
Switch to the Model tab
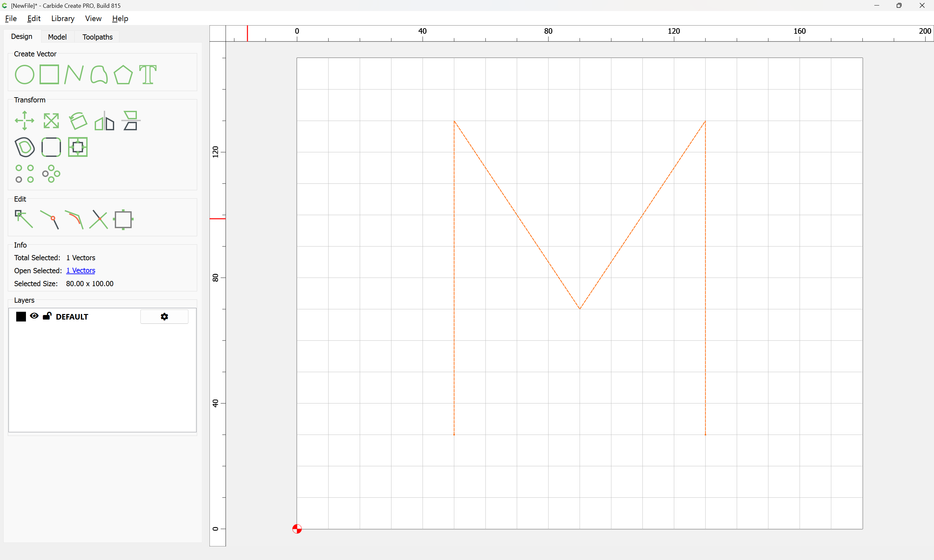coord(57,37)
